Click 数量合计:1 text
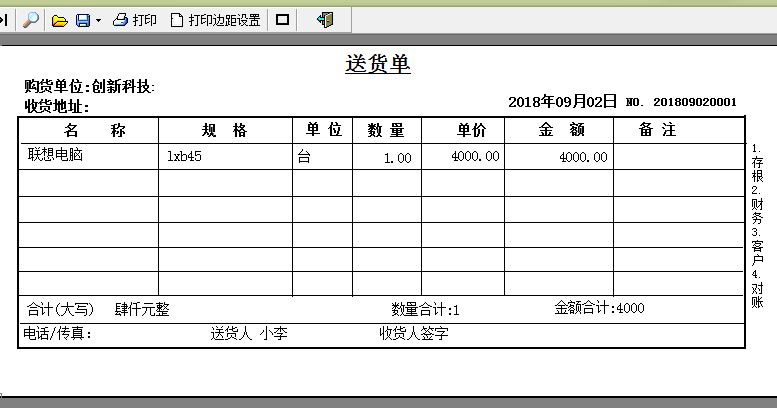The width and height of the screenshot is (777, 408). pyautogui.click(x=425, y=310)
